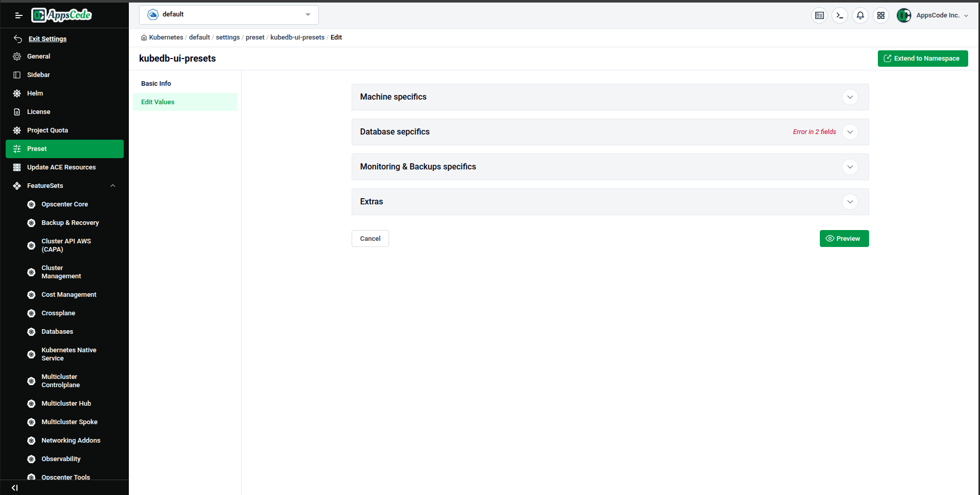The height and width of the screenshot is (495, 980).
Task: Click the Project Quota sidebar icon
Action: pyautogui.click(x=17, y=130)
